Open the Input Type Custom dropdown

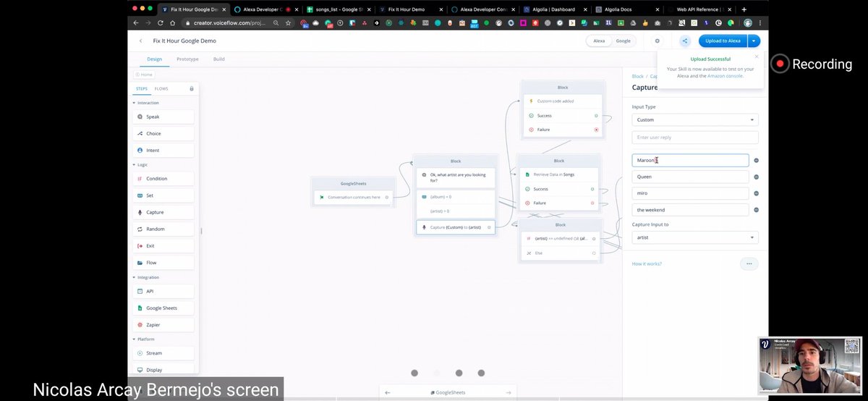(694, 119)
